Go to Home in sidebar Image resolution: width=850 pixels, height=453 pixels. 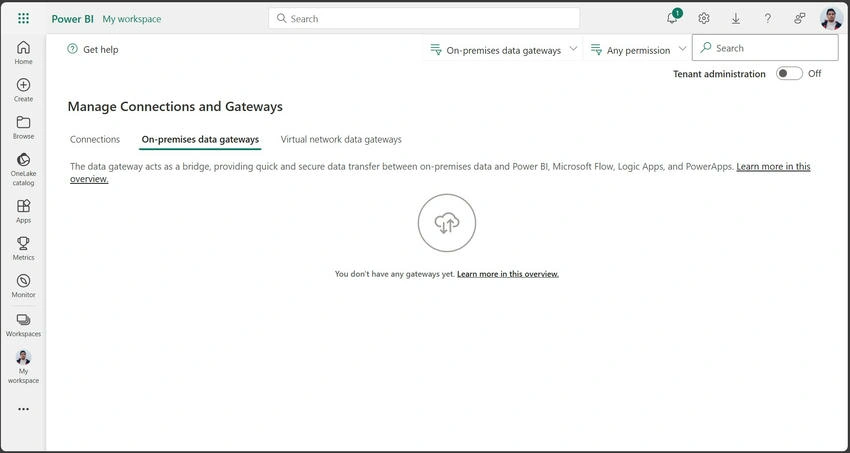pos(23,53)
